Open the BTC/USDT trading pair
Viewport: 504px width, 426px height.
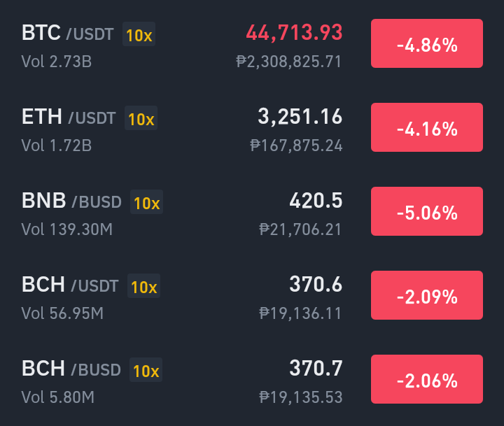(252, 43)
